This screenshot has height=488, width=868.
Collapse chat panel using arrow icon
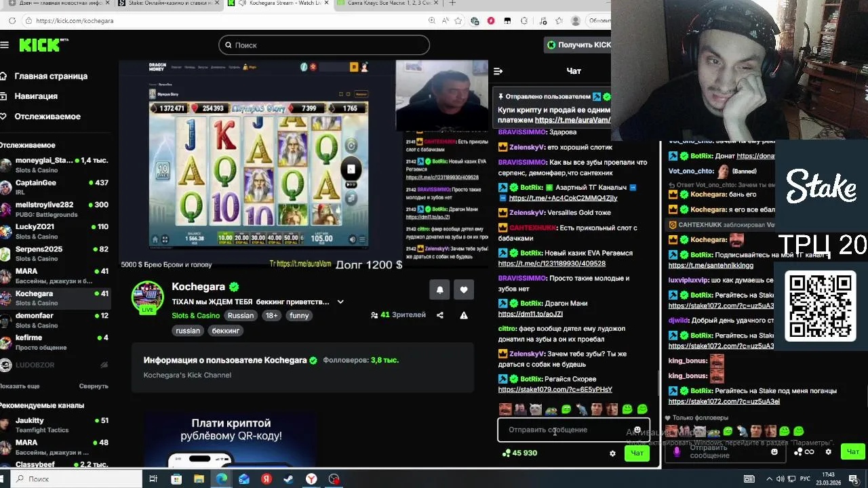[x=498, y=71]
